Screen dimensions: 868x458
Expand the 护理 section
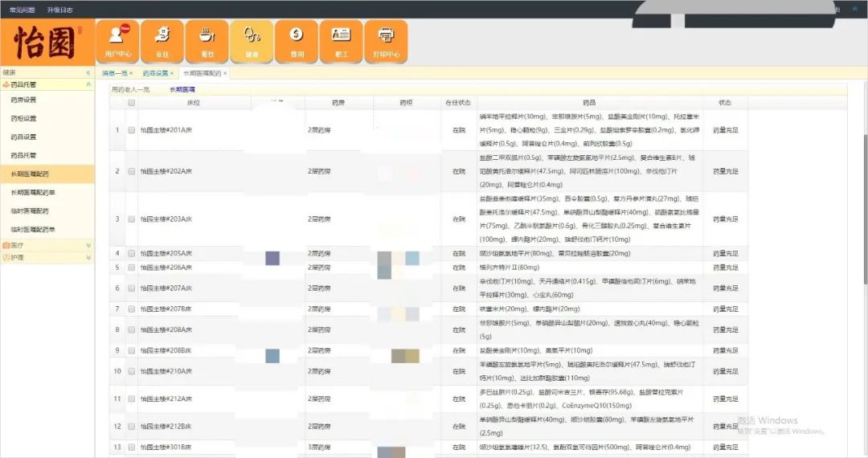coord(88,257)
